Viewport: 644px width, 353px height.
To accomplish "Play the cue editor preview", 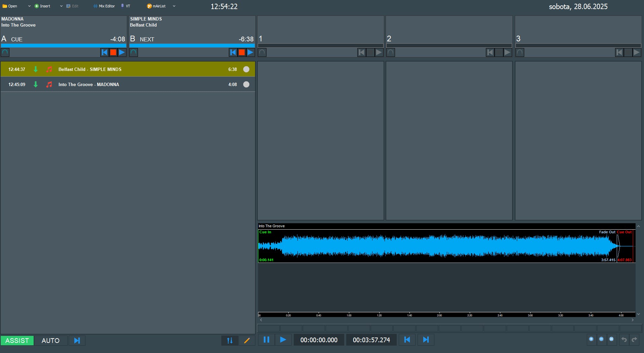I will pyautogui.click(x=283, y=340).
